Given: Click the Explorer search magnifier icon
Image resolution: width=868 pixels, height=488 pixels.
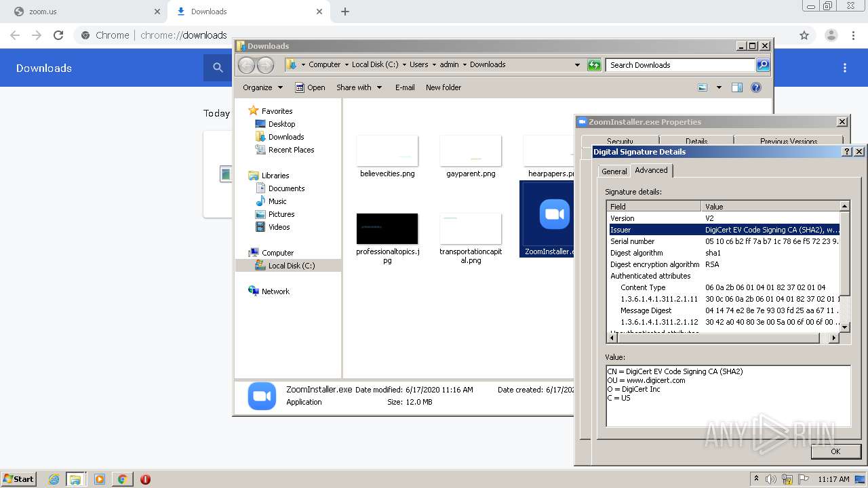Looking at the screenshot, I should 763,65.
